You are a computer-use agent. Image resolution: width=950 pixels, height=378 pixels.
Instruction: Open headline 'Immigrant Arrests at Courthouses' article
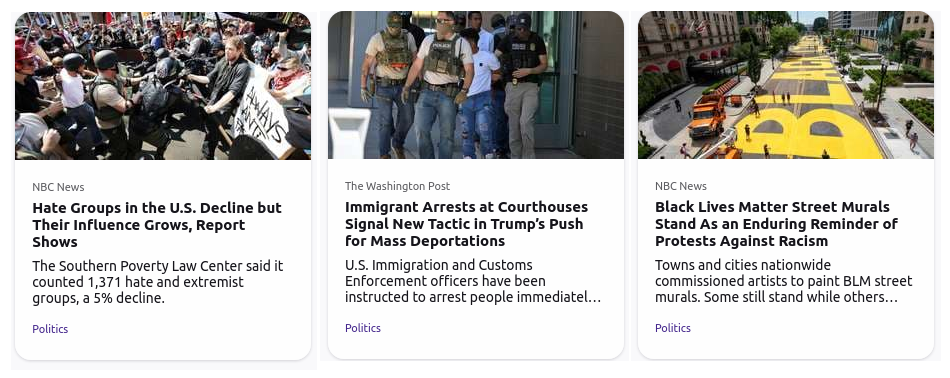(x=467, y=224)
